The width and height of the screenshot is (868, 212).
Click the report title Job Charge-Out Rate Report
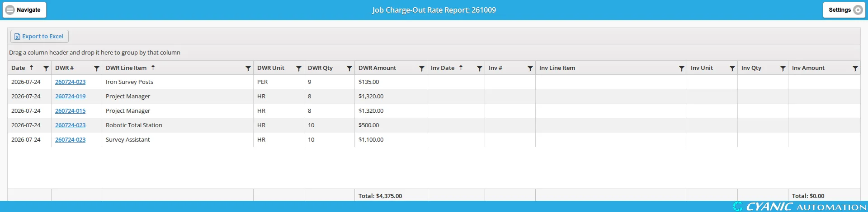coord(434,10)
